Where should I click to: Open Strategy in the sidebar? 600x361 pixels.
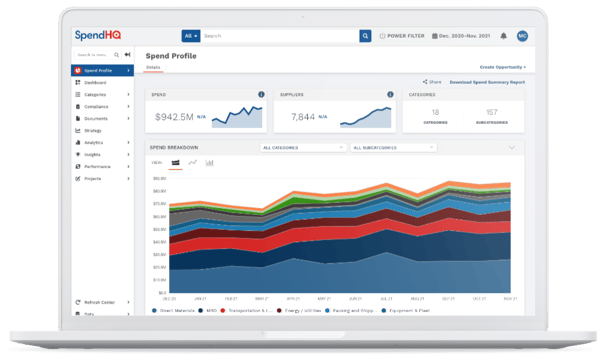click(93, 131)
